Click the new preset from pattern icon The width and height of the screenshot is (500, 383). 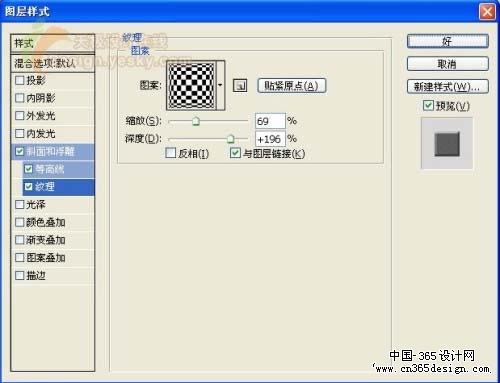(240, 86)
